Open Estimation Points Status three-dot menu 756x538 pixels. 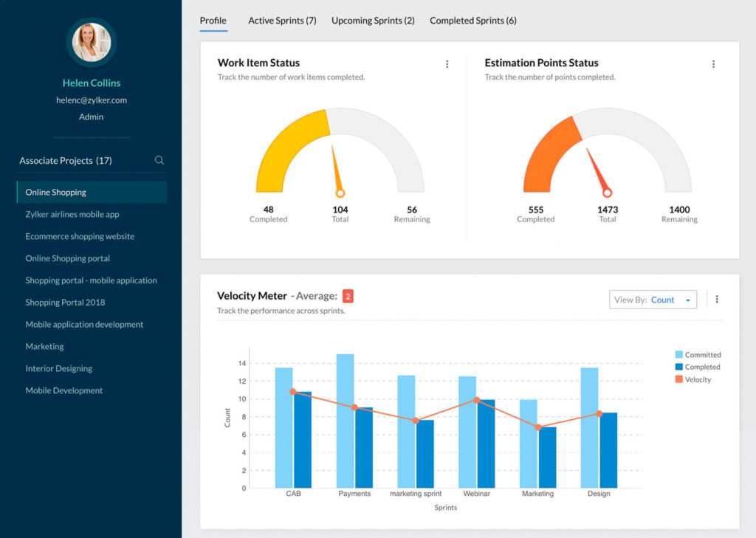tap(713, 64)
